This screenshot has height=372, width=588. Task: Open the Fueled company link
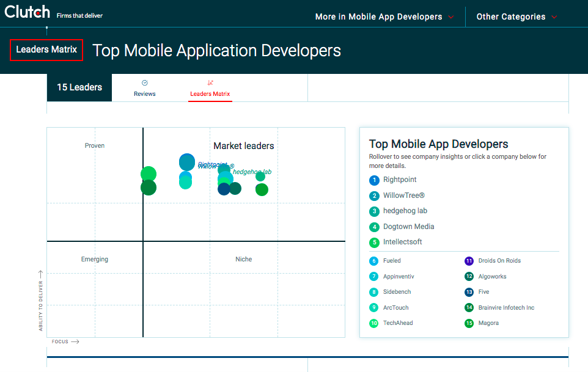(392, 261)
